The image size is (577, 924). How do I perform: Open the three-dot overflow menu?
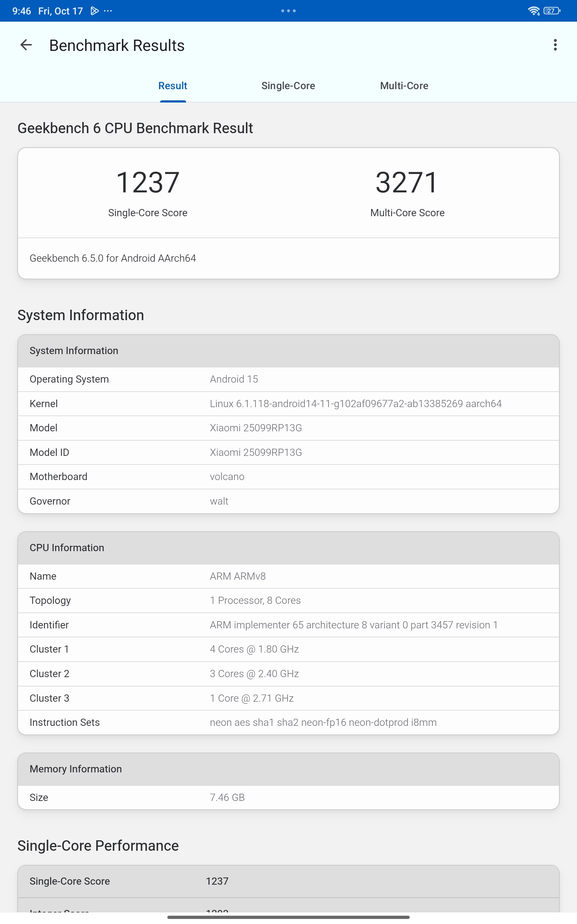tap(555, 45)
